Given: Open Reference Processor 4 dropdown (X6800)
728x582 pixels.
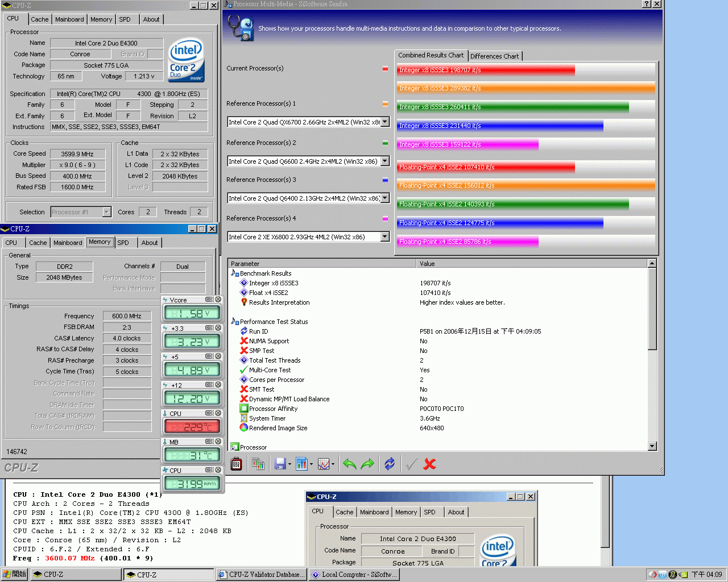Looking at the screenshot, I should pyautogui.click(x=385, y=237).
